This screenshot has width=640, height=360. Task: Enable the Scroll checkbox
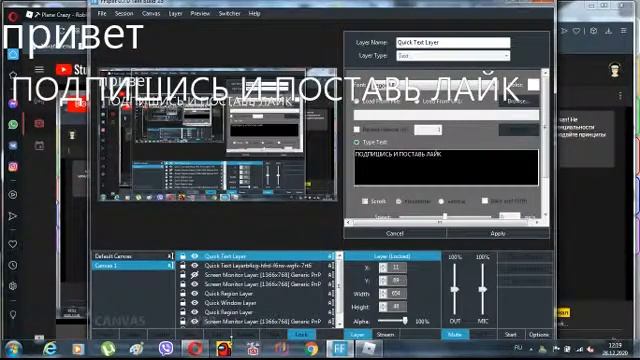pos(365,201)
